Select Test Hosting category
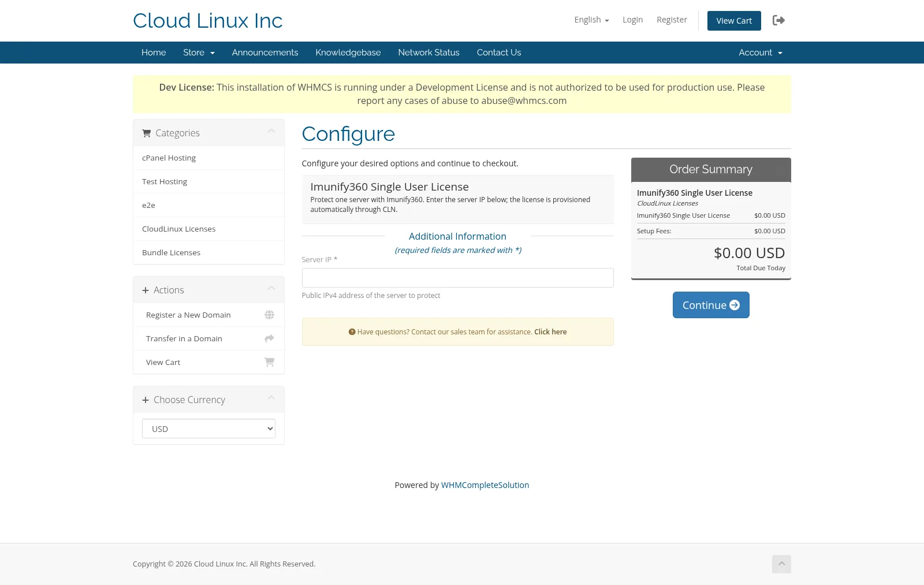This screenshot has height=585, width=924. coord(208,181)
